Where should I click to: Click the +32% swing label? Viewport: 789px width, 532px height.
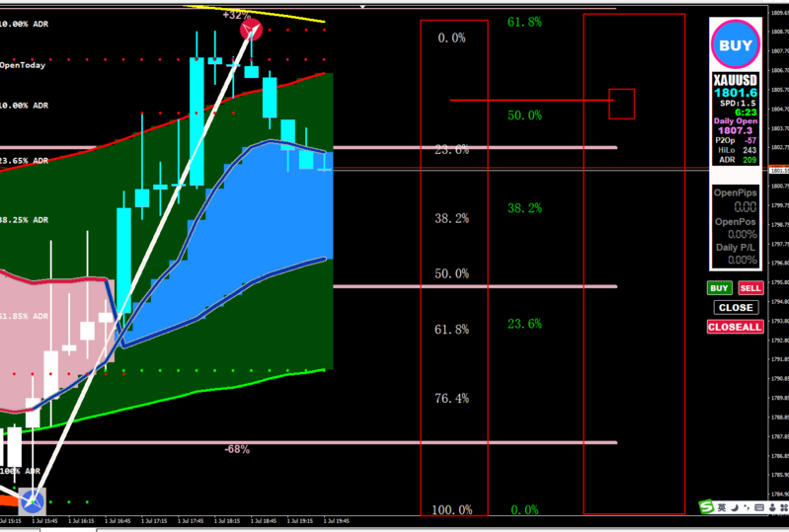pyautogui.click(x=235, y=15)
